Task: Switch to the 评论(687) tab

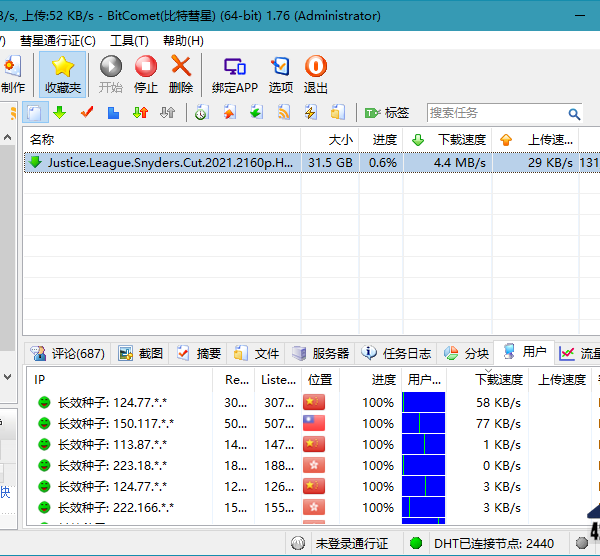Action: [x=68, y=353]
